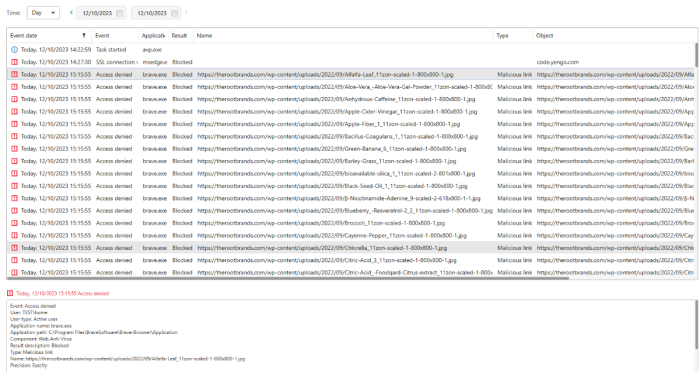Viewport: 700px width, 372px height.
Task: Select Apple-Fiber URL in Name column
Action: coord(329,124)
